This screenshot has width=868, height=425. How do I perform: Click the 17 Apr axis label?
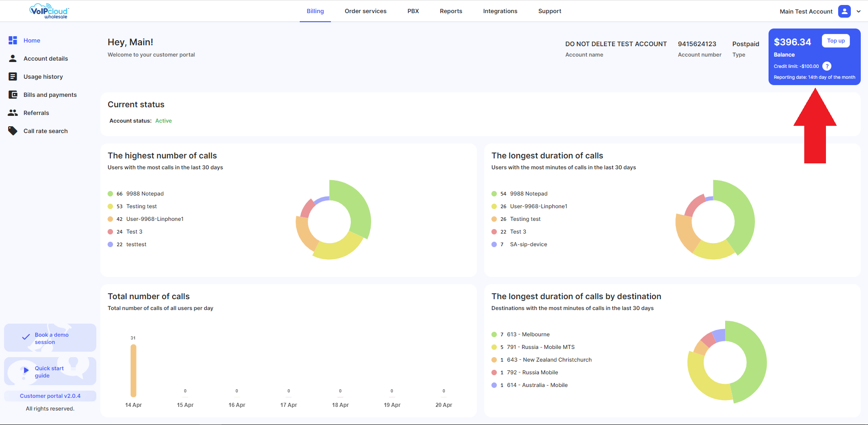(288, 405)
